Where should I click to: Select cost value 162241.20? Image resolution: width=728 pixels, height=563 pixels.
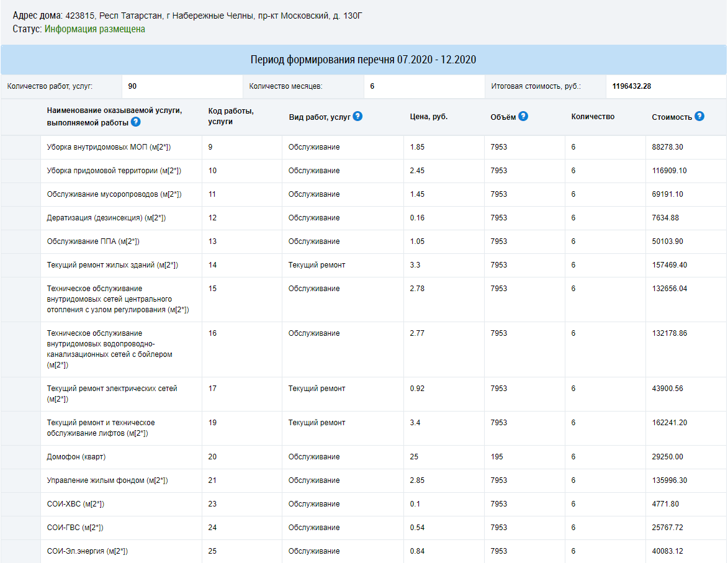point(669,423)
